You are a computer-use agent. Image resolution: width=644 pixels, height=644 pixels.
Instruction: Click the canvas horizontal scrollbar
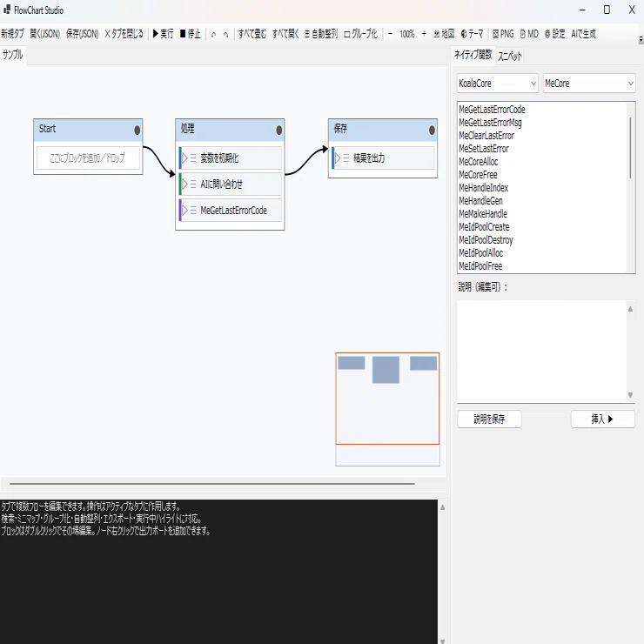tap(212, 484)
